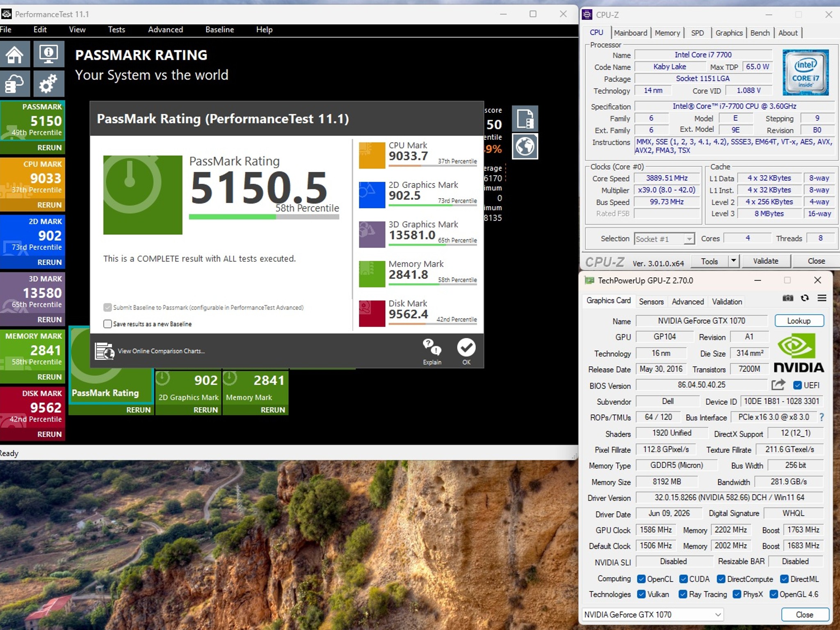Click the Lookup button in GPU-Z

[x=799, y=321]
